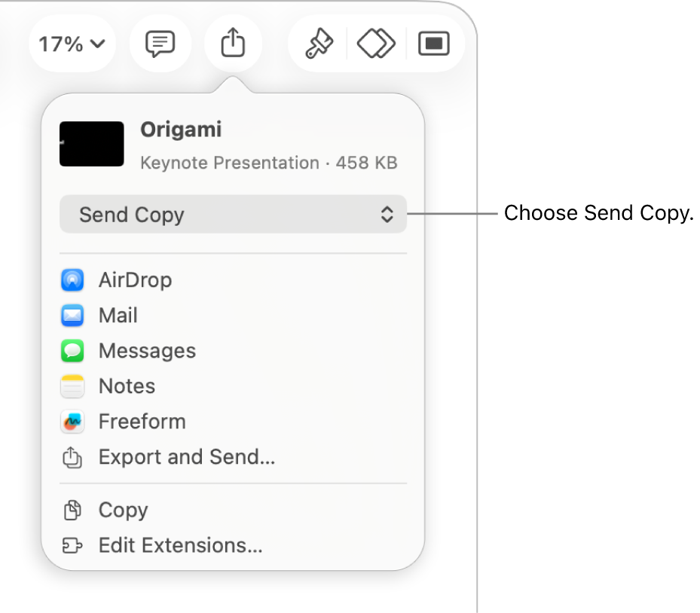Click the Animate transitions icon
The width and height of the screenshot is (700, 613).
pos(375,43)
